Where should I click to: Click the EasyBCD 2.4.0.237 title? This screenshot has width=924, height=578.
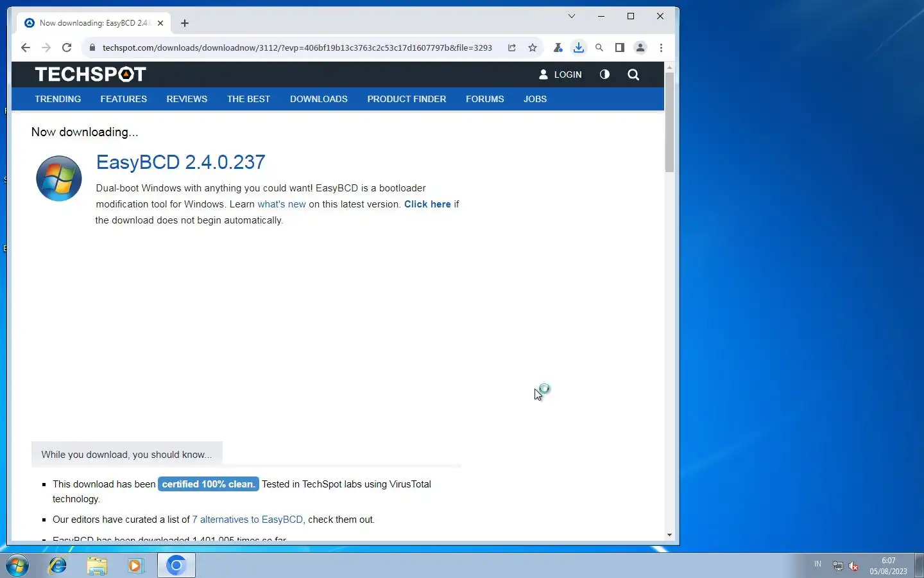(x=181, y=162)
